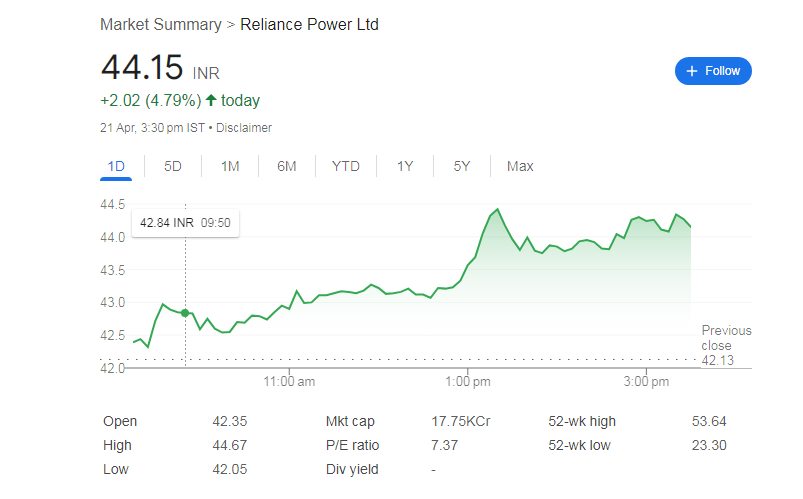Screen dimensions: 803x499
Task: Switch to the 1M chart range
Action: 230,167
